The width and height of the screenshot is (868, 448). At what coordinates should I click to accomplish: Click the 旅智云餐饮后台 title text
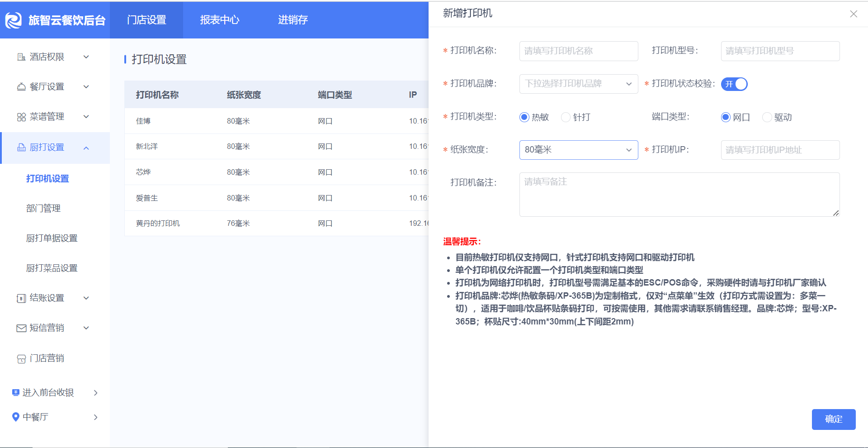[x=67, y=20]
